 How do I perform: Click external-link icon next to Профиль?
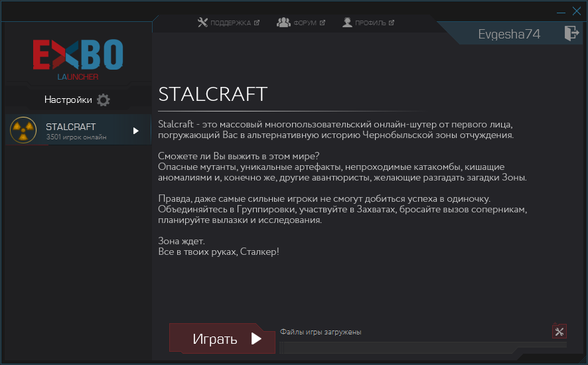[392, 23]
